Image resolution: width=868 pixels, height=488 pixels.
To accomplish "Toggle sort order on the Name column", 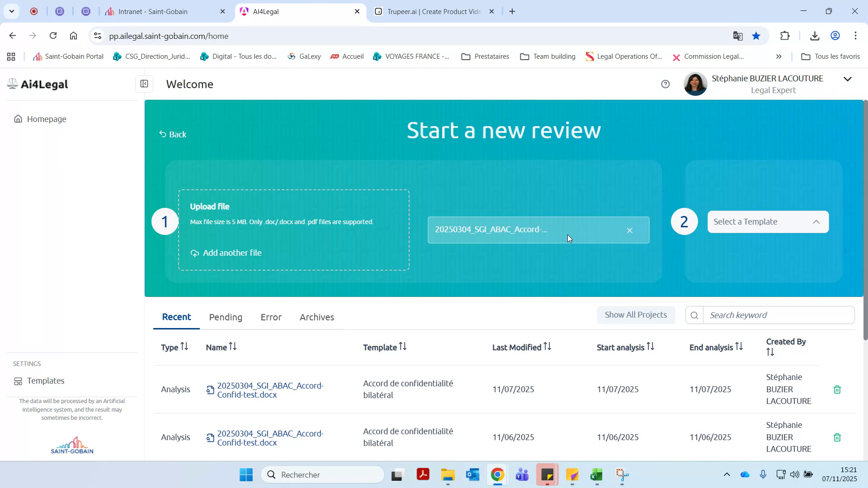I will tap(232, 347).
